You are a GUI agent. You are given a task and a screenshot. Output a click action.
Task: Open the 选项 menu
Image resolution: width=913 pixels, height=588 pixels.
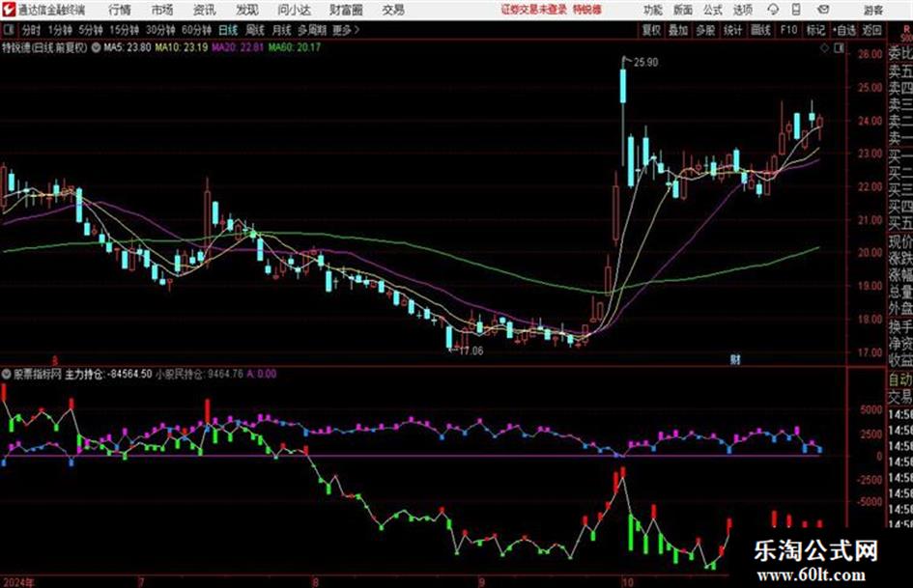(x=742, y=10)
